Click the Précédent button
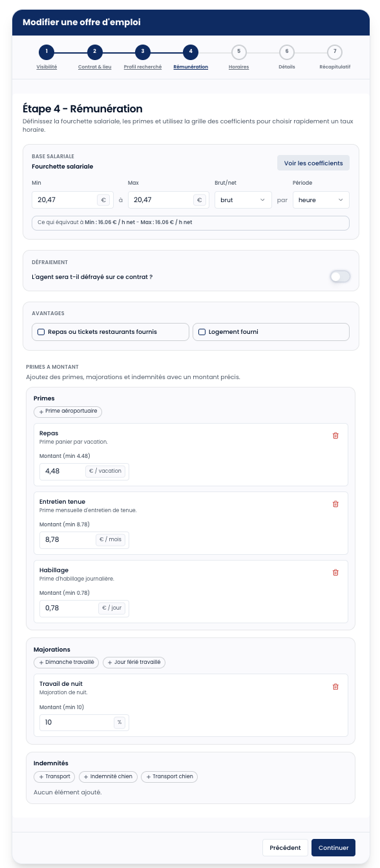This screenshot has height=868, width=380. [x=285, y=848]
